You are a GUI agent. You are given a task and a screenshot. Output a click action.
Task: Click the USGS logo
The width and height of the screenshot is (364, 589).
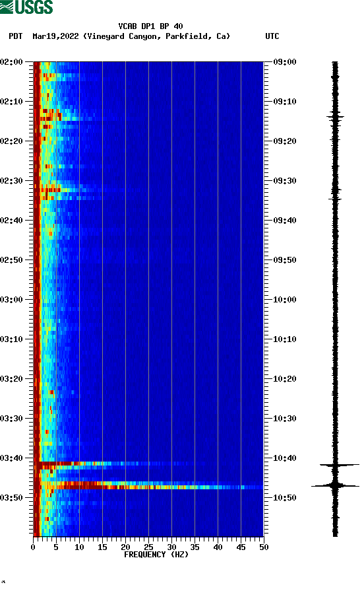[x=26, y=7]
